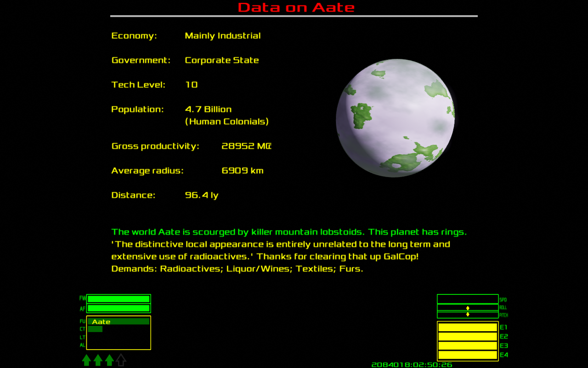The height and width of the screenshot is (368, 588).
Task: Click the 'Gross productivity:' label
Action: 155,146
